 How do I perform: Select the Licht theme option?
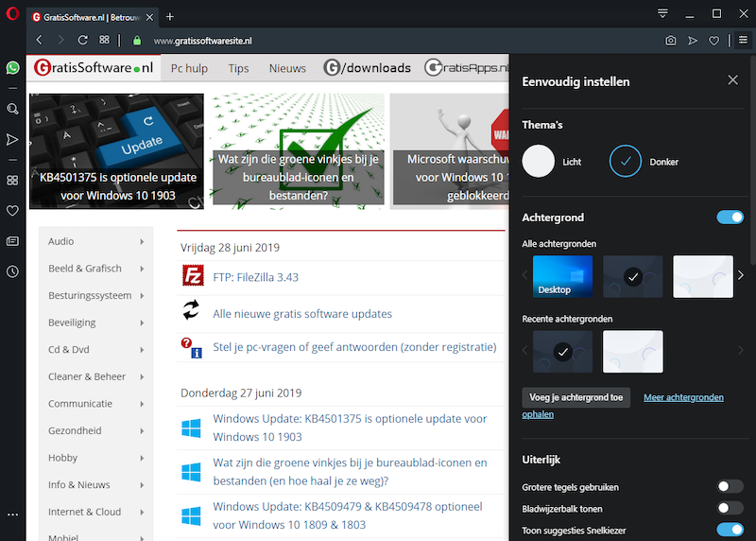(539, 162)
